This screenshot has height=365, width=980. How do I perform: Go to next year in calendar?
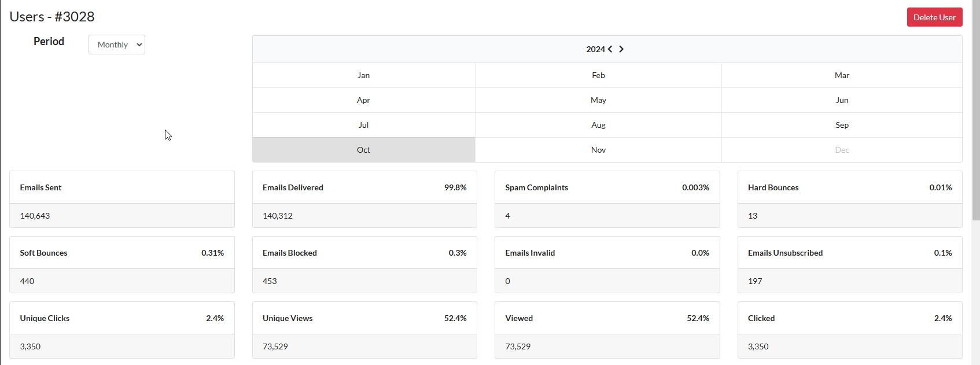click(621, 49)
